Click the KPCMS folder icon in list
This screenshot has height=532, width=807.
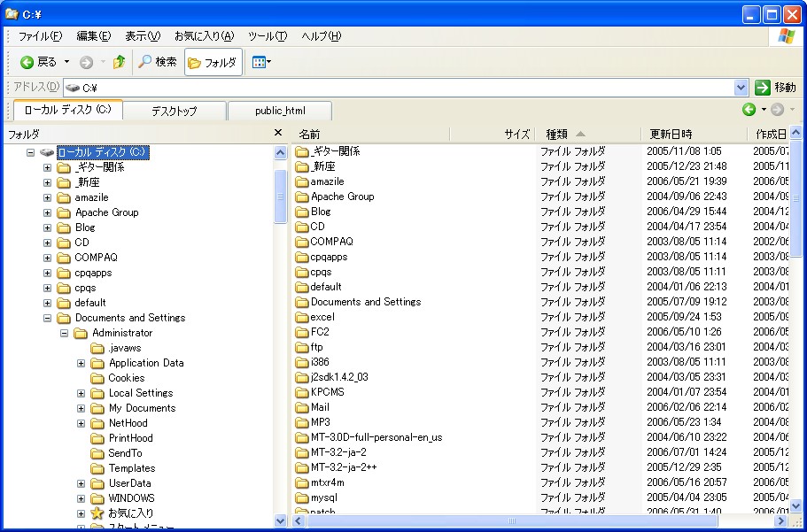(301, 392)
